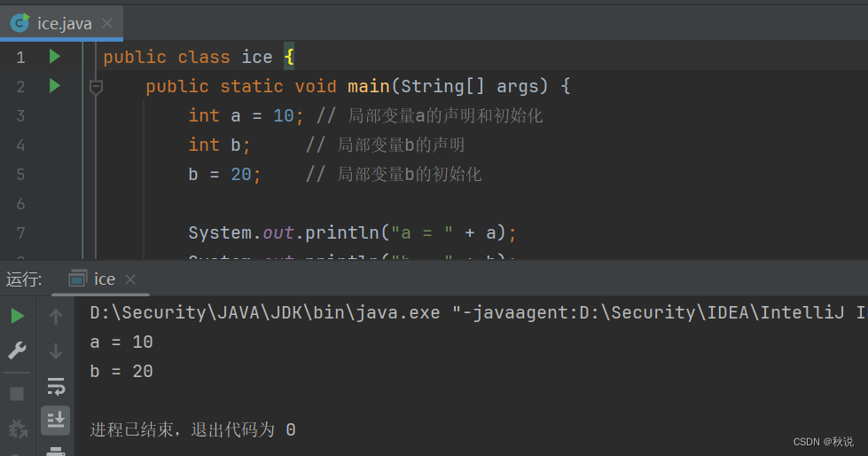Click the comment 局部变量b的初始化

(410, 175)
